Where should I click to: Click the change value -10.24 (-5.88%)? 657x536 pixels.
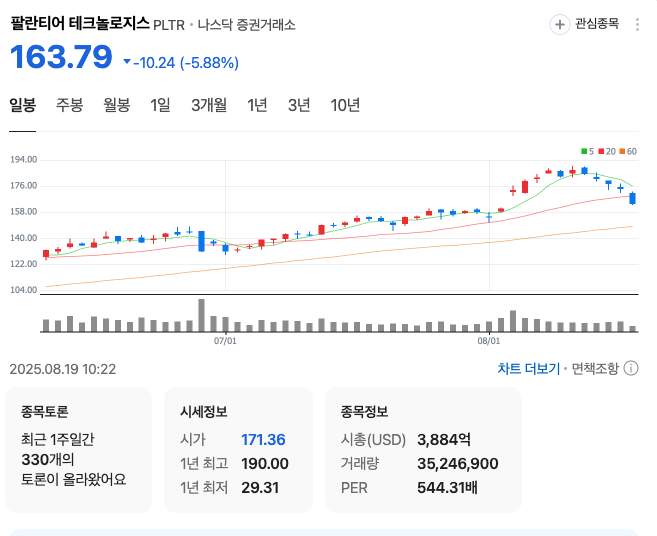[x=186, y=63]
